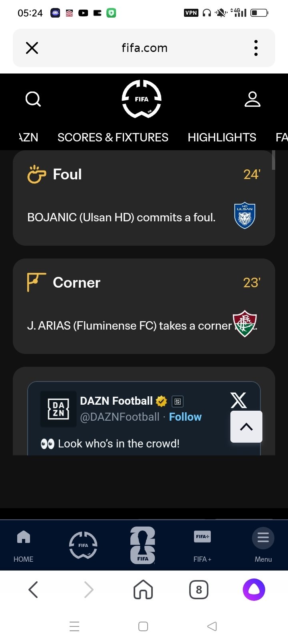Open the X logo in tweet
Screen dimensions: 288x644
point(239,400)
